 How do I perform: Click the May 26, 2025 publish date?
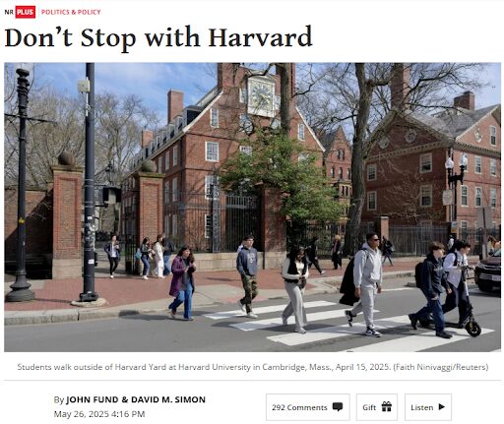99,414
